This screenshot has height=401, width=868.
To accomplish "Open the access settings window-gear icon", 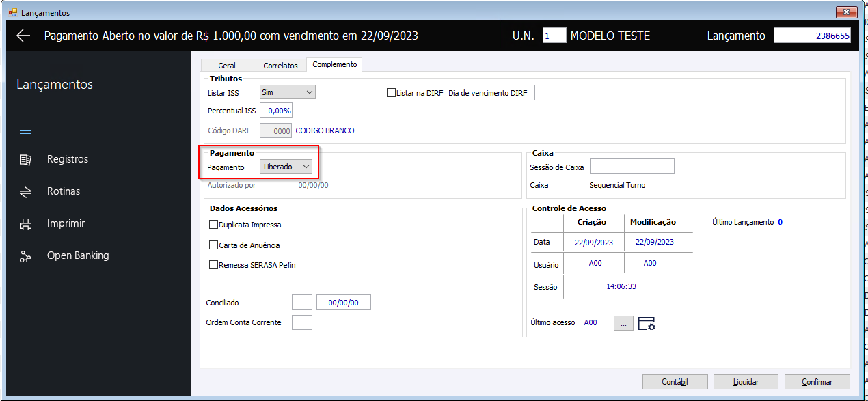I will 647,323.
